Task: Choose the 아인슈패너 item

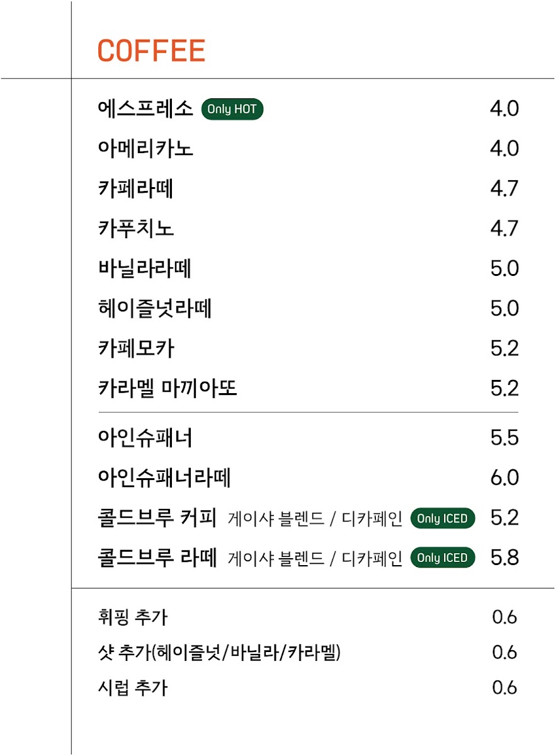Action: click(x=145, y=438)
